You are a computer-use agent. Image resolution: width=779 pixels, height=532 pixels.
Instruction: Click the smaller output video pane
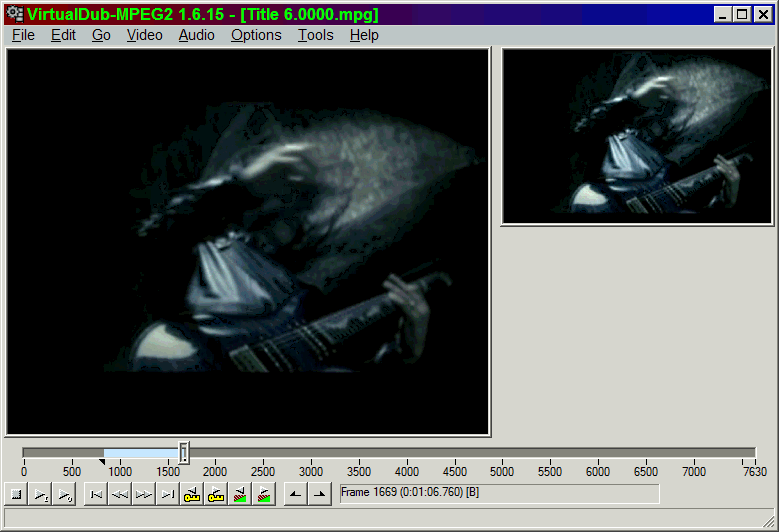click(x=637, y=136)
